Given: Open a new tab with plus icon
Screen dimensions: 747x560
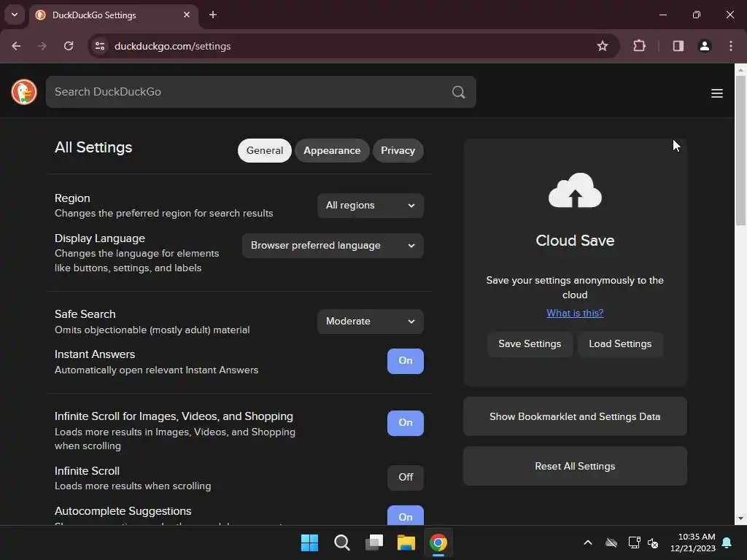Looking at the screenshot, I should coord(213,15).
